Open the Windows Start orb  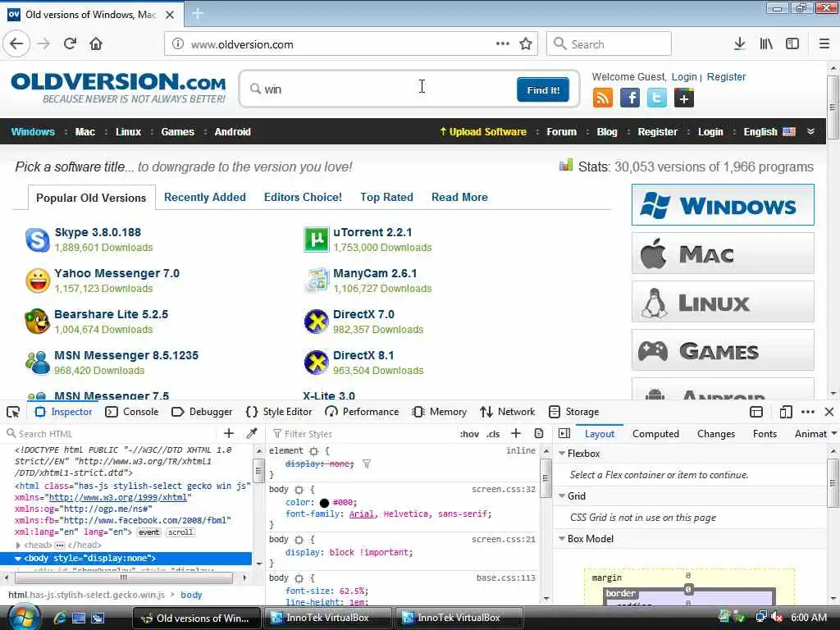coord(24,617)
